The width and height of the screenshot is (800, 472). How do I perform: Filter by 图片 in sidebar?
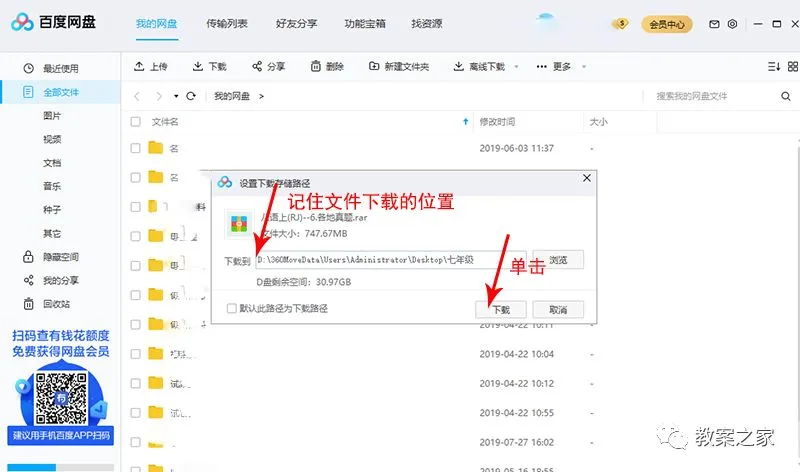pyautogui.click(x=52, y=116)
